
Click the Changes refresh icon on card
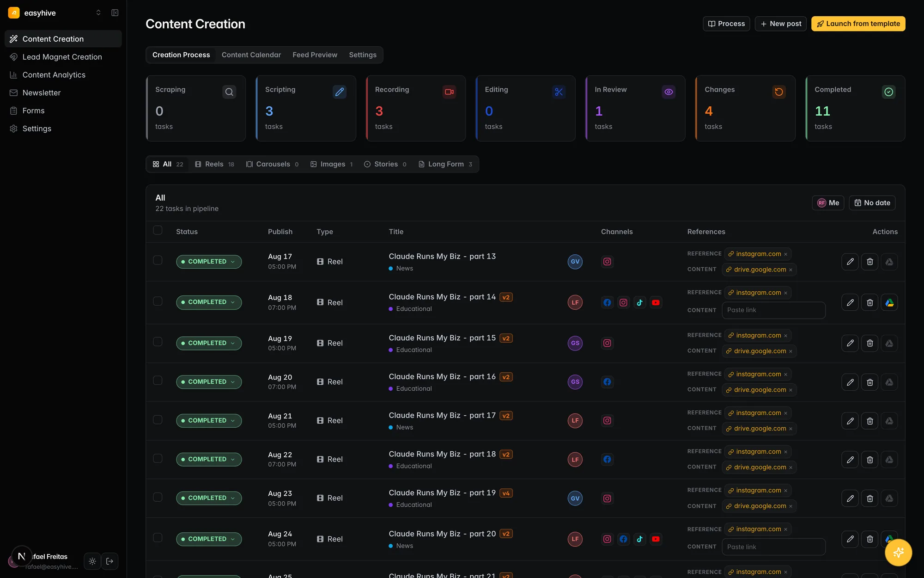(x=779, y=92)
